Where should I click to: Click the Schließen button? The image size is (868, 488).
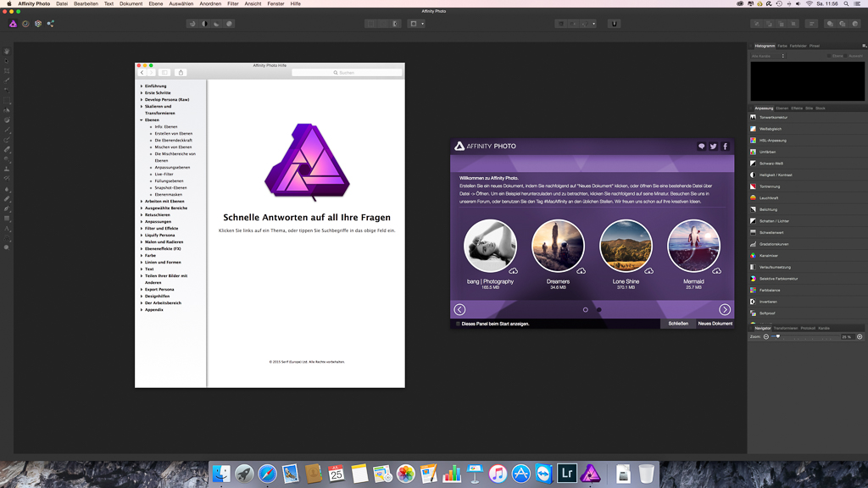678,324
